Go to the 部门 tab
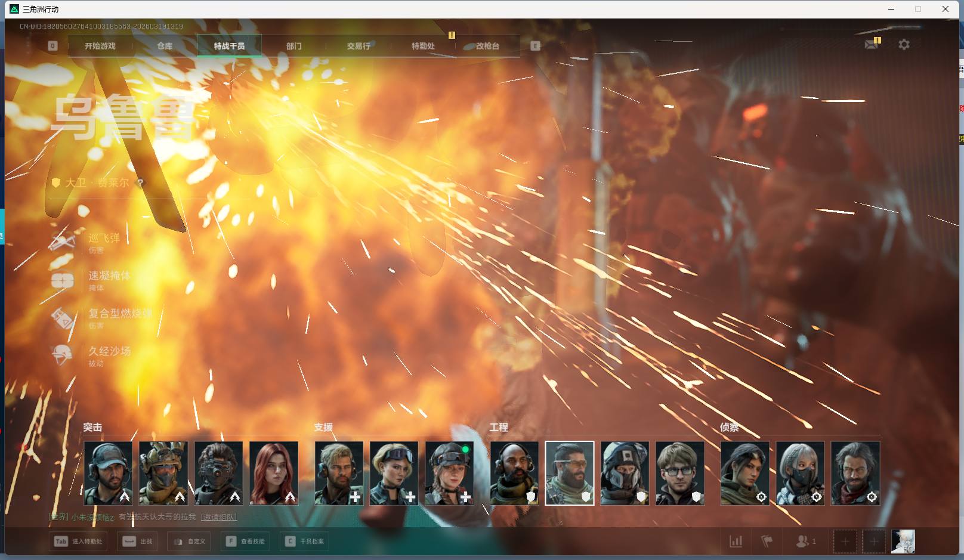The width and height of the screenshot is (964, 560). (x=293, y=46)
